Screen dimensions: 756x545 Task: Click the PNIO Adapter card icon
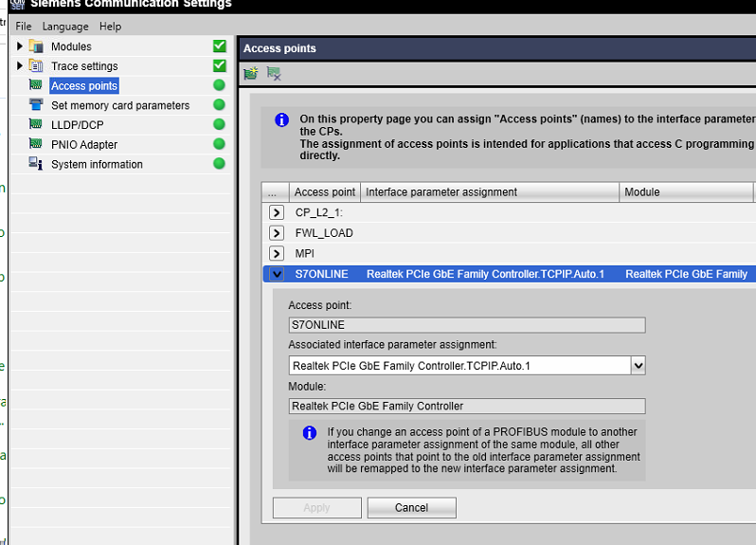[x=36, y=144]
